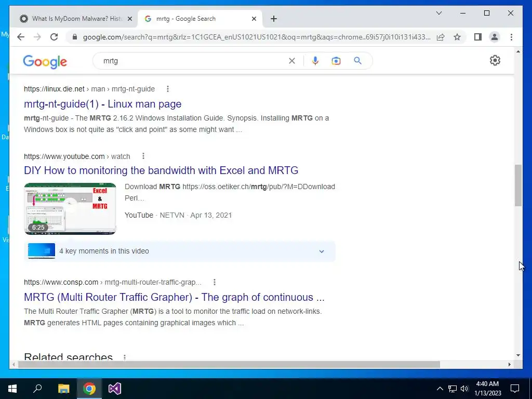Open network status tray icon

click(x=453, y=389)
